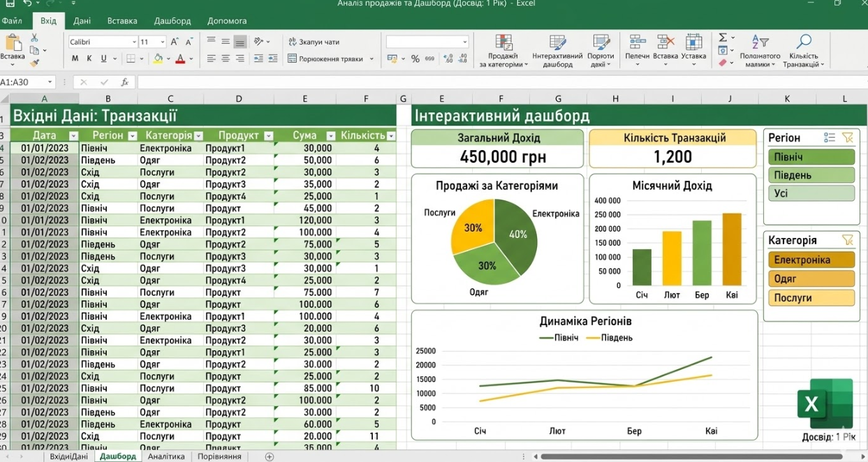
Task: Click the Undo arrow in the title bar
Action: [x=27, y=3]
